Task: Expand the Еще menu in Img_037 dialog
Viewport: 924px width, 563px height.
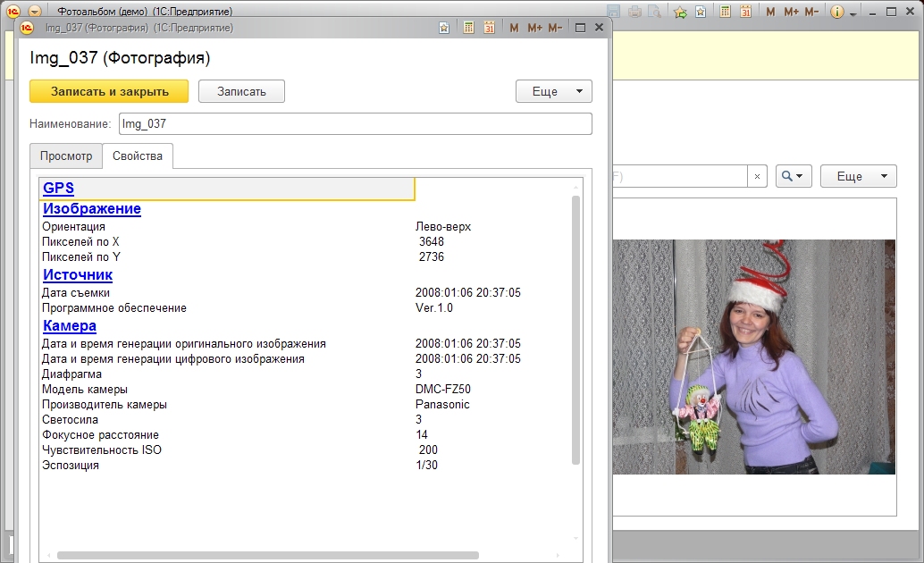Action: 553,91
